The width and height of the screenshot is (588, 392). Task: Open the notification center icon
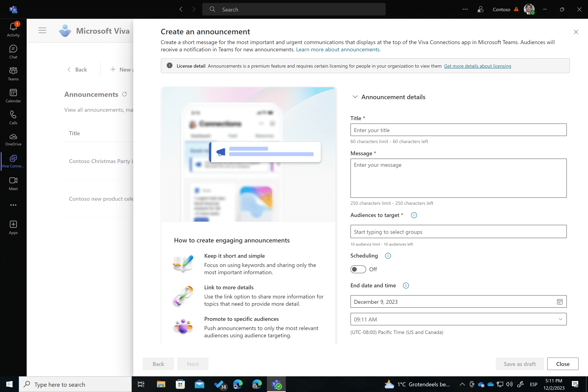(x=575, y=384)
